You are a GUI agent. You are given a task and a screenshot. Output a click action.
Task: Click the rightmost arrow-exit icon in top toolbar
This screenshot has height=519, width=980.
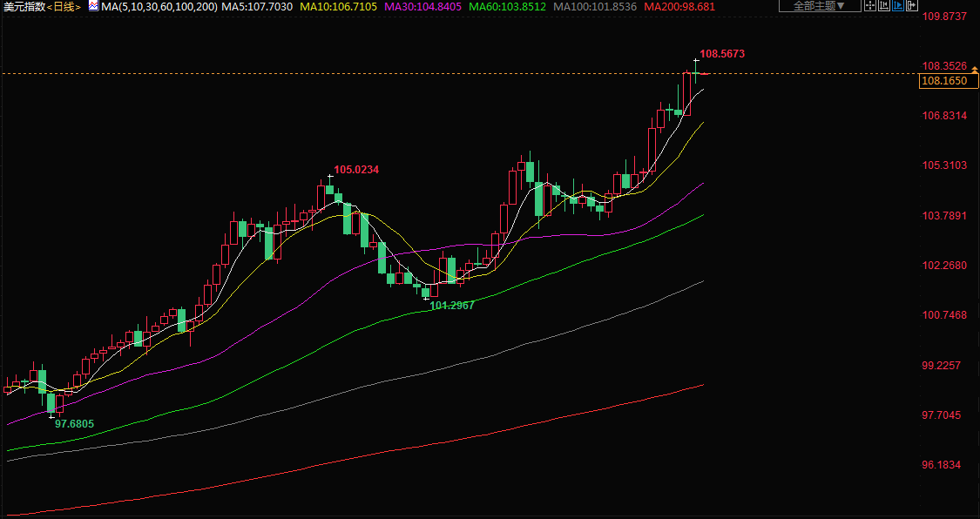pos(912,5)
